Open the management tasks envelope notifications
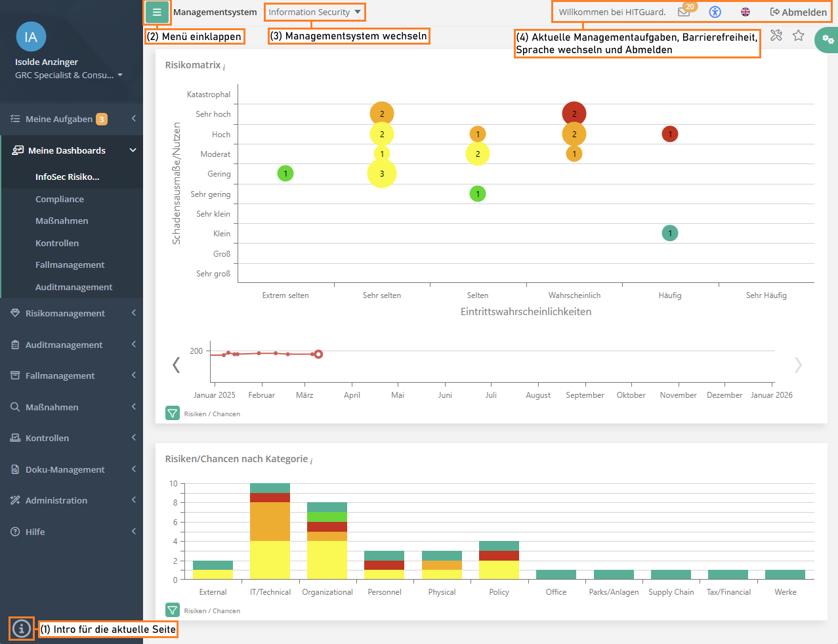 [684, 12]
